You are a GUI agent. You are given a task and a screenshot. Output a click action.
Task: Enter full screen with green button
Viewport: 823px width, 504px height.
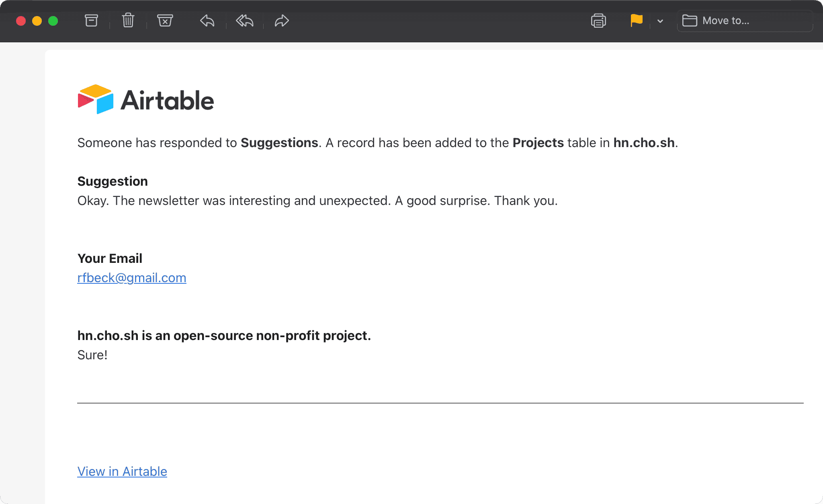[53, 21]
